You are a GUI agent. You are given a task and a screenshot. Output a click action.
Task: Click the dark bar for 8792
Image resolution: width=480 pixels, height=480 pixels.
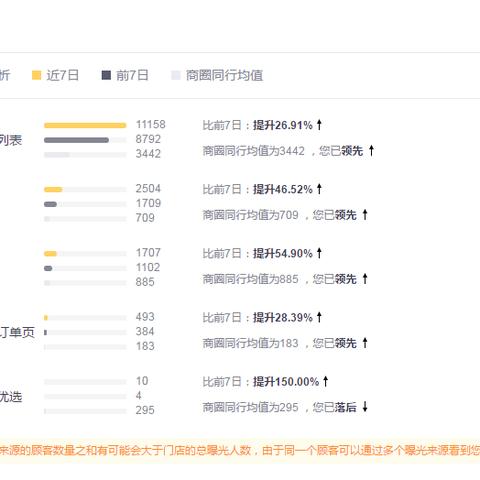[x=76, y=140]
